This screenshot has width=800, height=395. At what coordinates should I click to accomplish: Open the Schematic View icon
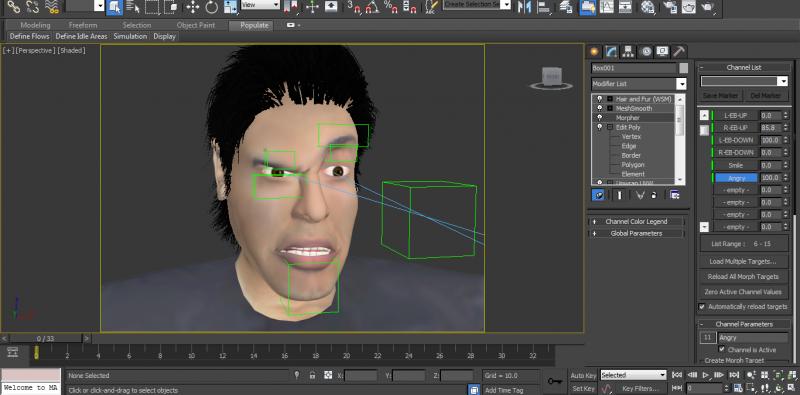tap(625, 7)
